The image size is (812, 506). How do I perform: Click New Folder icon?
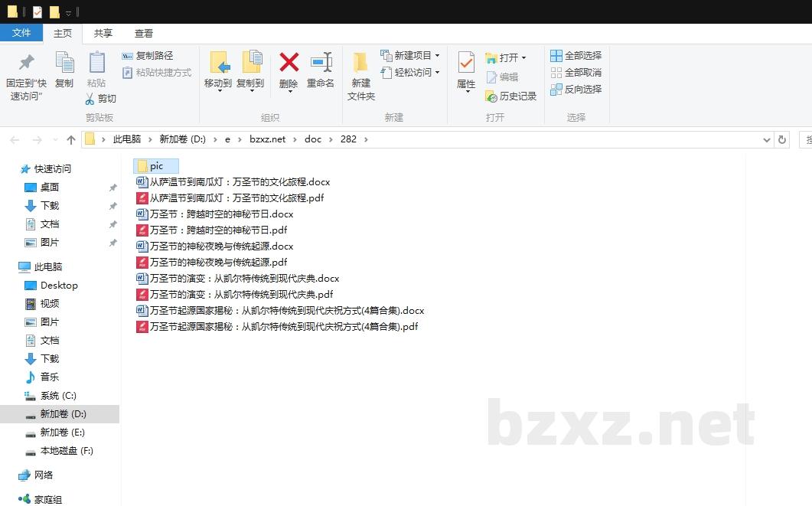pos(360,63)
